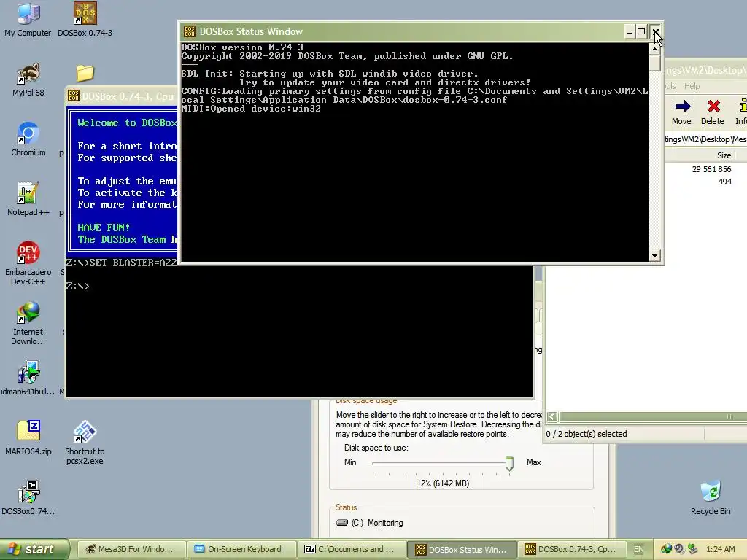Open the MyPal 68 browser icon
The height and width of the screenshot is (560, 747).
(x=28, y=79)
